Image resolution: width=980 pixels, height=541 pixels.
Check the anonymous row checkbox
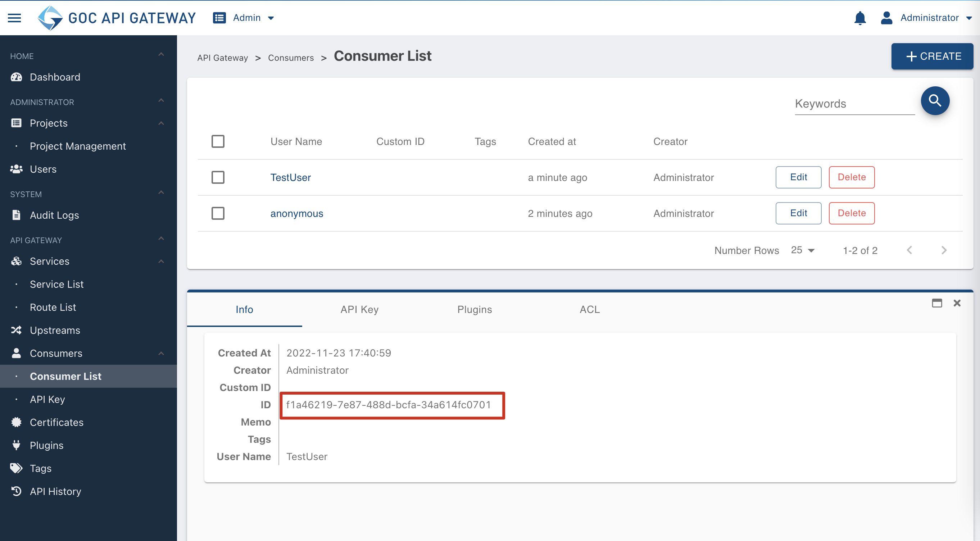point(218,213)
